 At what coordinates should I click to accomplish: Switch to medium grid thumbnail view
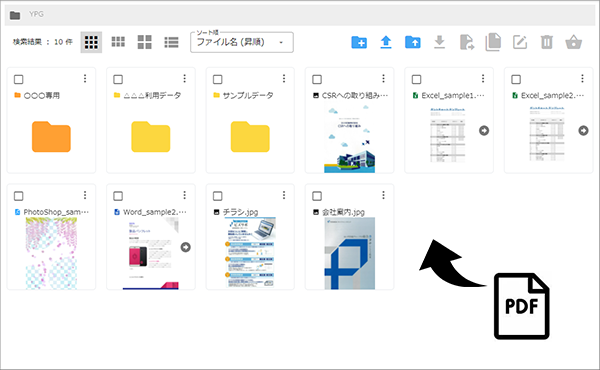(x=118, y=42)
